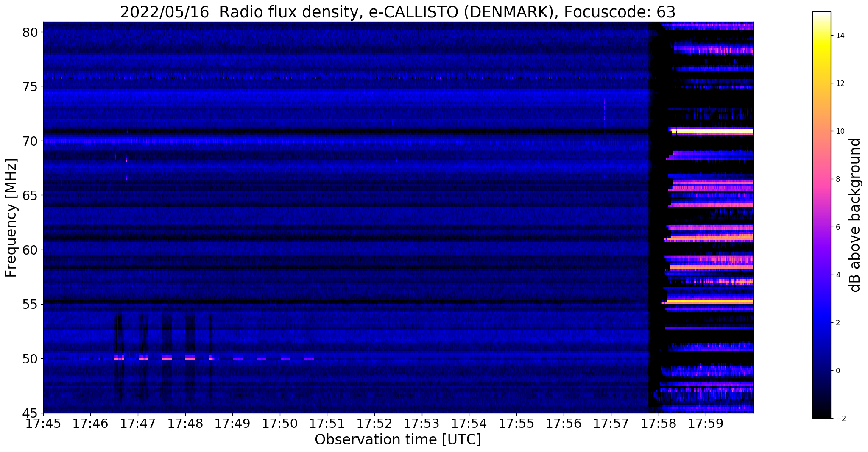This screenshot has width=868, height=452.
Task: Click the pink 50 MHz signal dash at 17:48
Action: coord(190,358)
